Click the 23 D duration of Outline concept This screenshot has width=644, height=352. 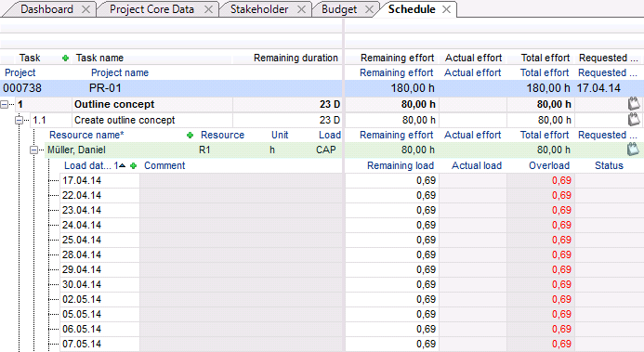click(x=330, y=104)
